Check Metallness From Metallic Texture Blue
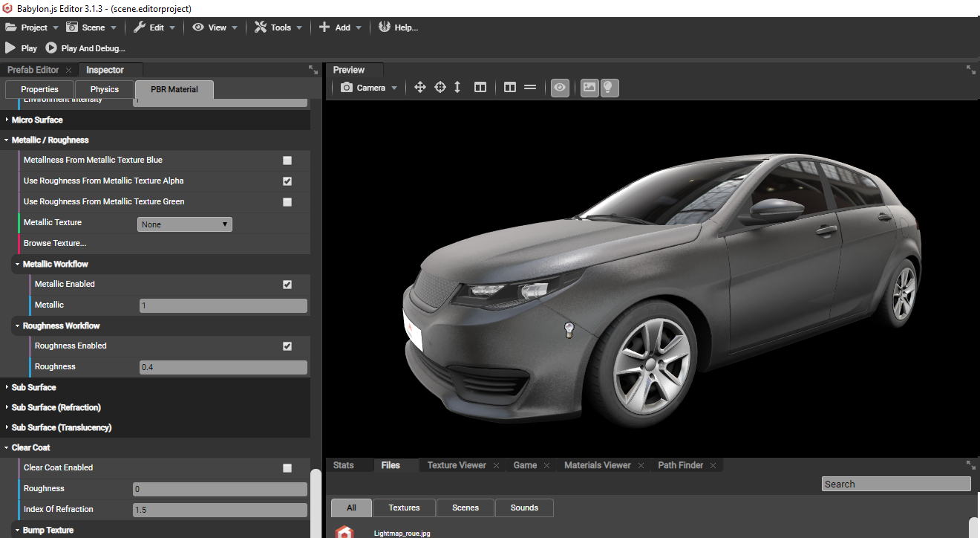This screenshot has height=538, width=980. pos(287,160)
